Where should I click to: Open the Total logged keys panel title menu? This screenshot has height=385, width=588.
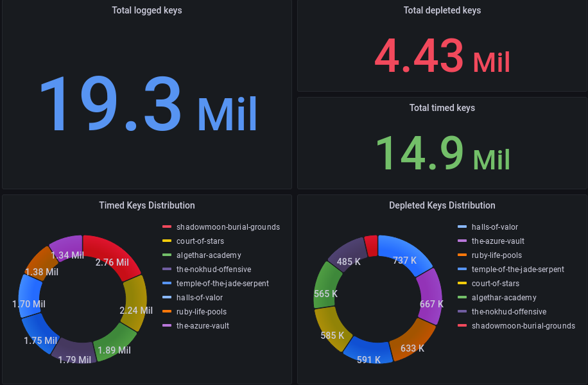[x=146, y=10]
